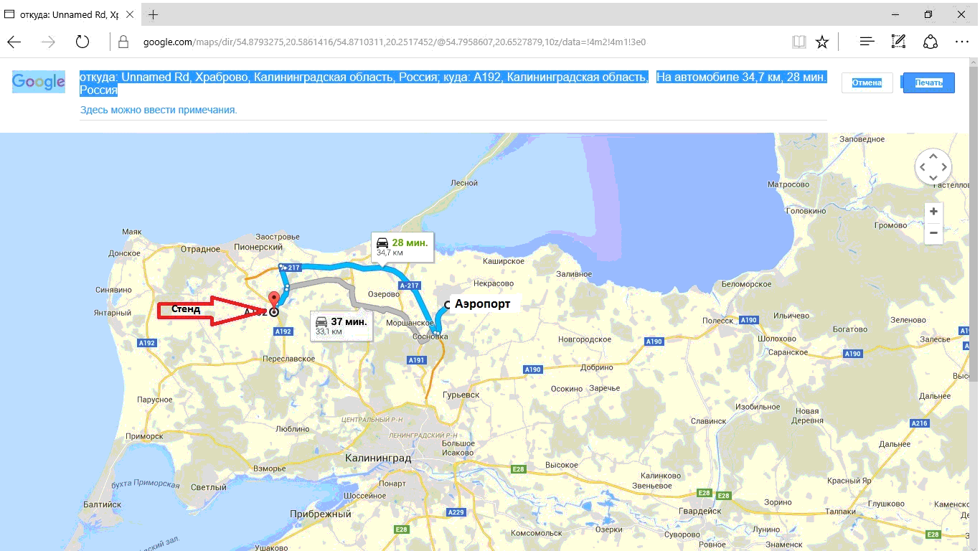Click the Головкино village label
The height and width of the screenshot is (551, 980).
pyautogui.click(x=808, y=211)
